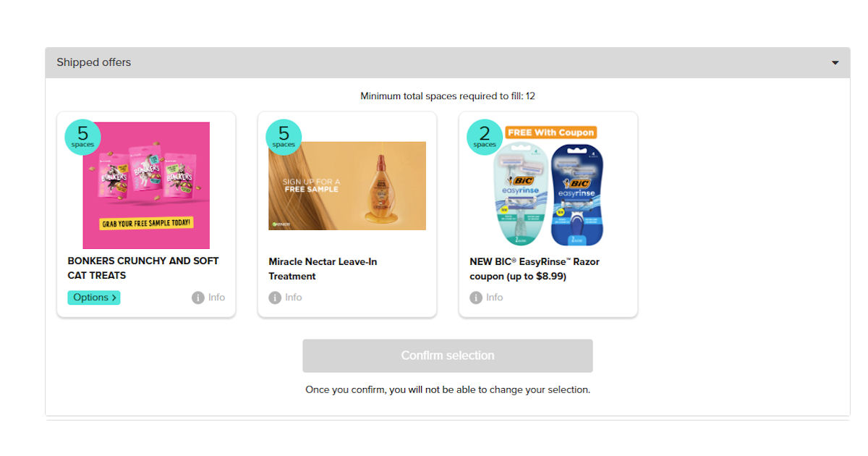Click the Miracle Nectar Leave-In Treatment title
868x456 pixels.
click(x=323, y=269)
